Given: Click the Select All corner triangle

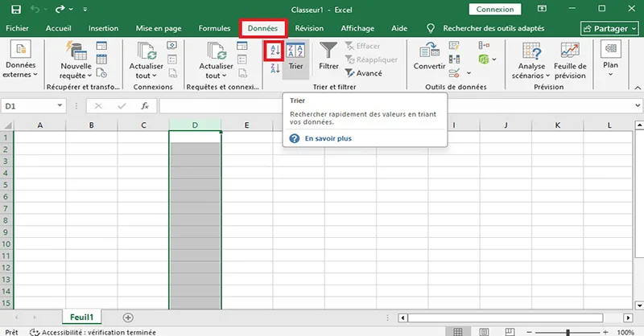Looking at the screenshot, I should tap(7, 125).
